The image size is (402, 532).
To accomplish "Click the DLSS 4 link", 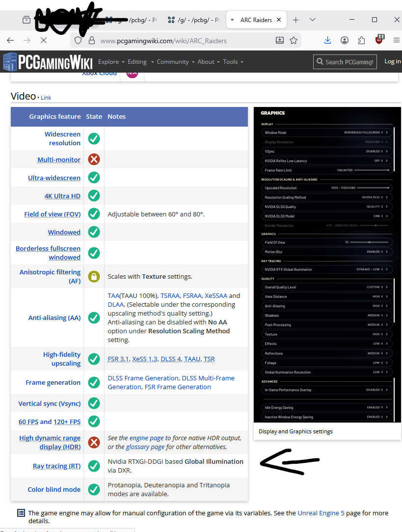I will click(171, 359).
